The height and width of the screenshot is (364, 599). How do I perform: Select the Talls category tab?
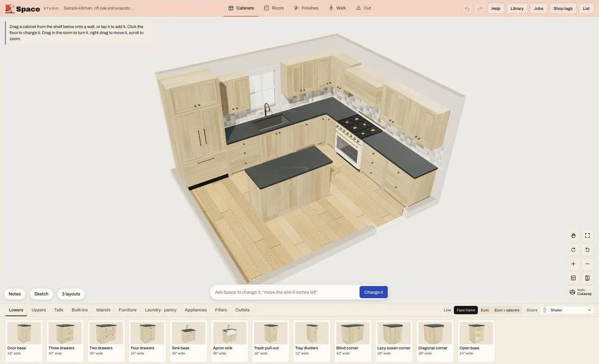tap(59, 310)
